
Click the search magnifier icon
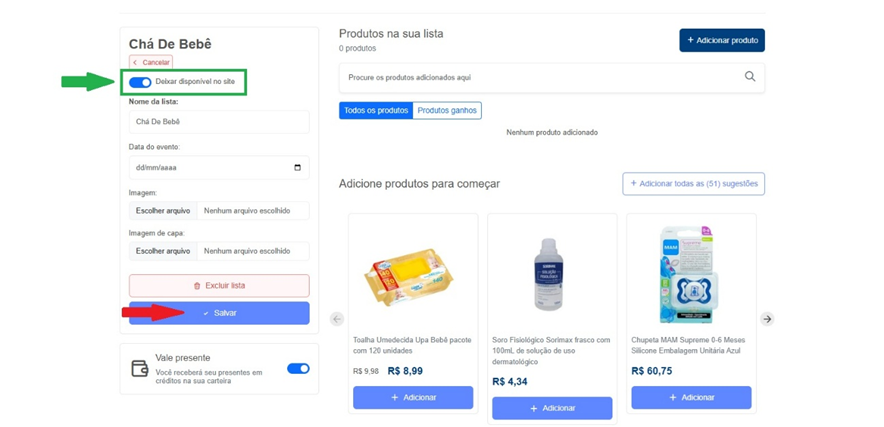click(x=750, y=77)
